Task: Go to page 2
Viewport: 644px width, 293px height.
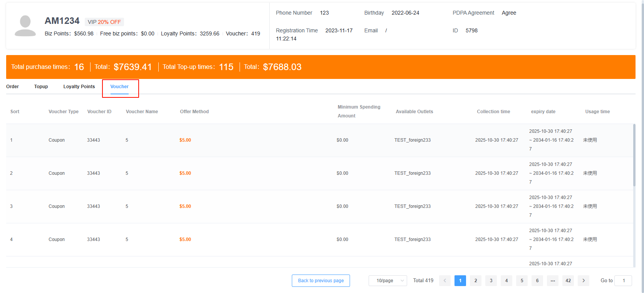Action: point(476,281)
